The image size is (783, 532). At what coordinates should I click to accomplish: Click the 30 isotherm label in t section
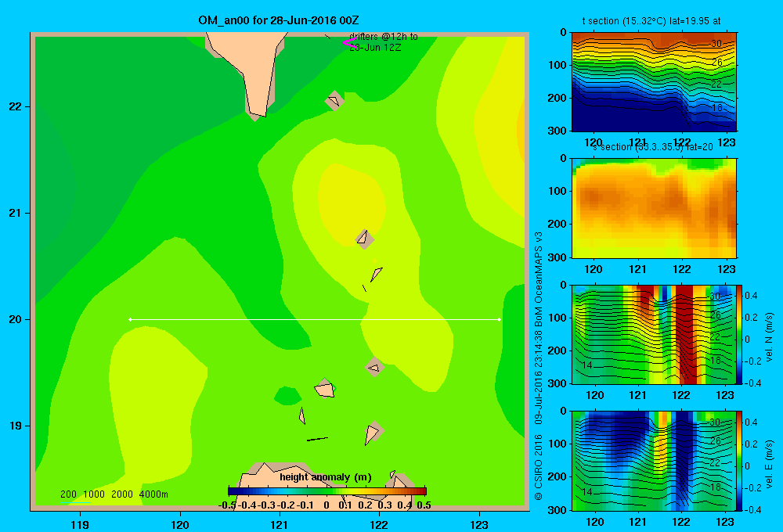coord(716,43)
